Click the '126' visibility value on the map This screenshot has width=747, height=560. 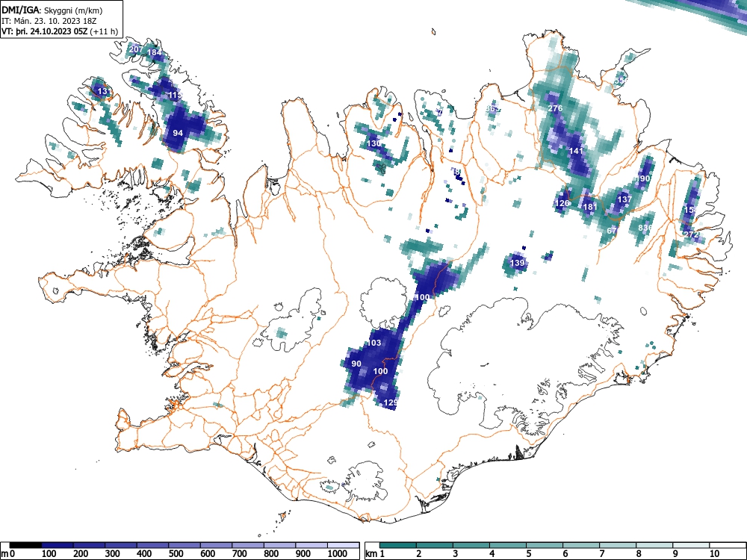562,203
